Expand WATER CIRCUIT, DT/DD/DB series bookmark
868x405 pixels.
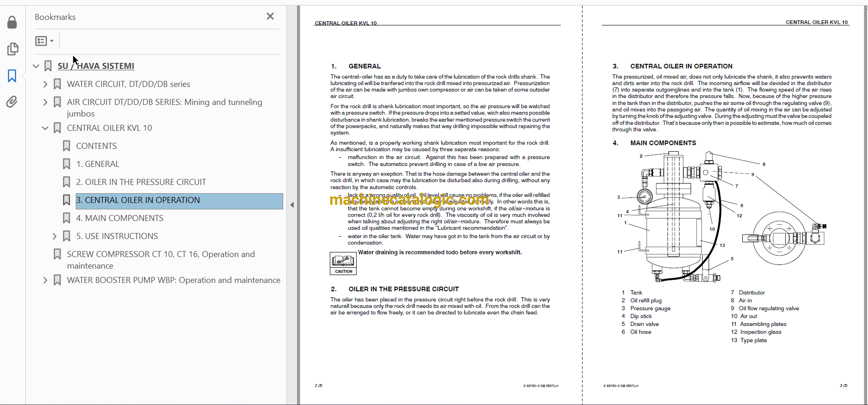(x=45, y=84)
